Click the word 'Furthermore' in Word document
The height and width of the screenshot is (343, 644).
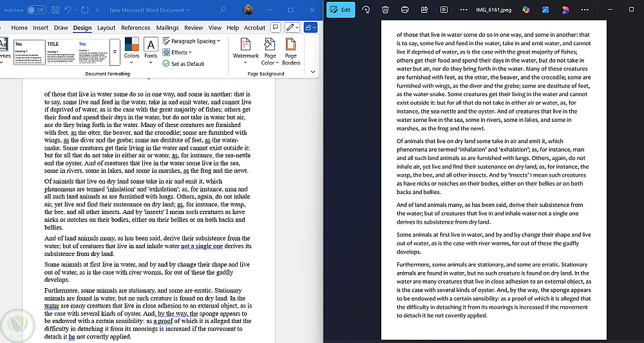pyautogui.click(x=61, y=290)
